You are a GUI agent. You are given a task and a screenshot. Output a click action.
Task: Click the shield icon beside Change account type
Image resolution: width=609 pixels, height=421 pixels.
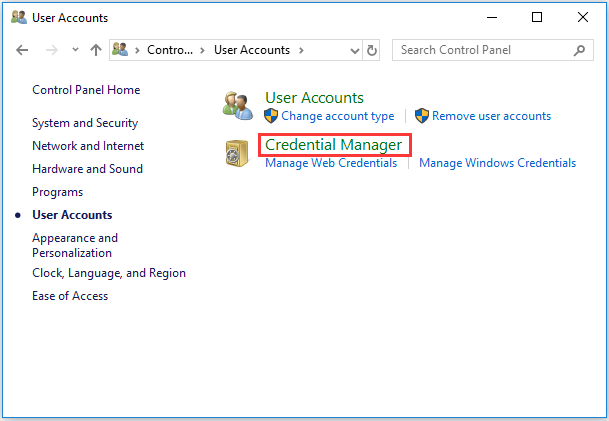coord(271,116)
